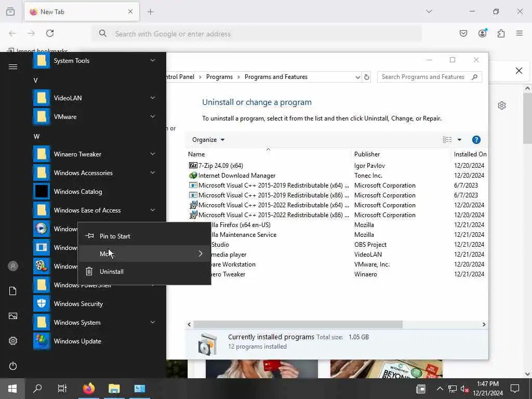This screenshot has height=399, width=532.
Task: Switch to Firefox from the taskbar
Action: tap(89, 389)
